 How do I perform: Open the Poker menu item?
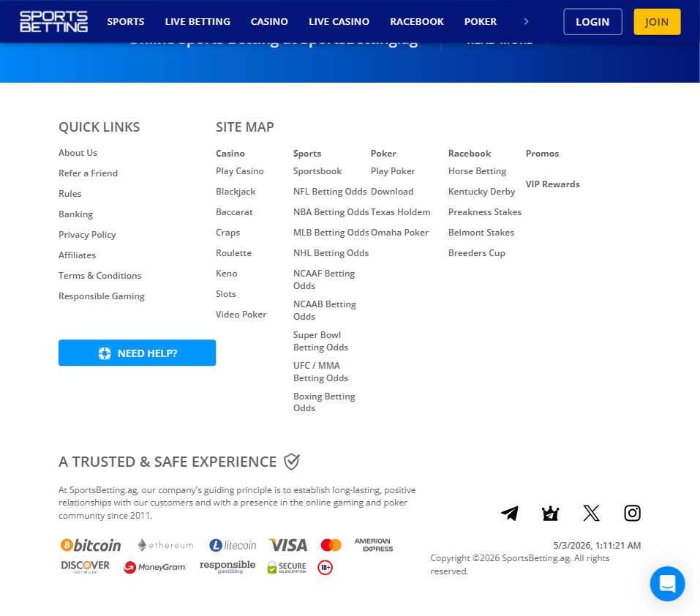pyautogui.click(x=481, y=21)
